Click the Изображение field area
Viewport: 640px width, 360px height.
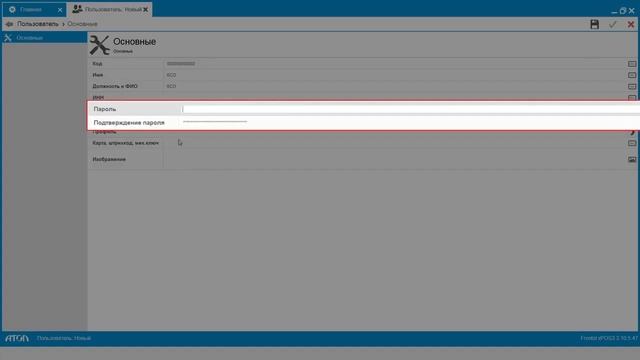point(394,160)
